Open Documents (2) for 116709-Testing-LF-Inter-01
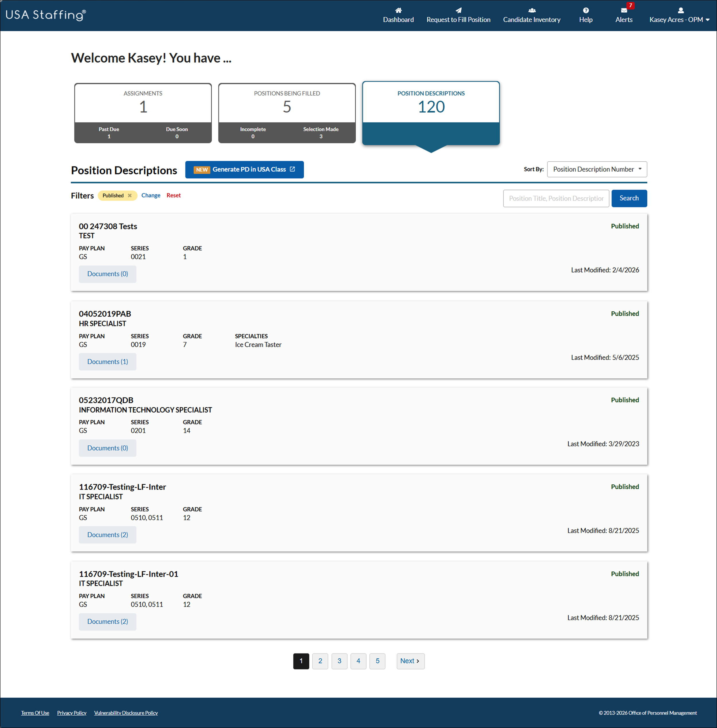The height and width of the screenshot is (728, 717). pos(107,621)
